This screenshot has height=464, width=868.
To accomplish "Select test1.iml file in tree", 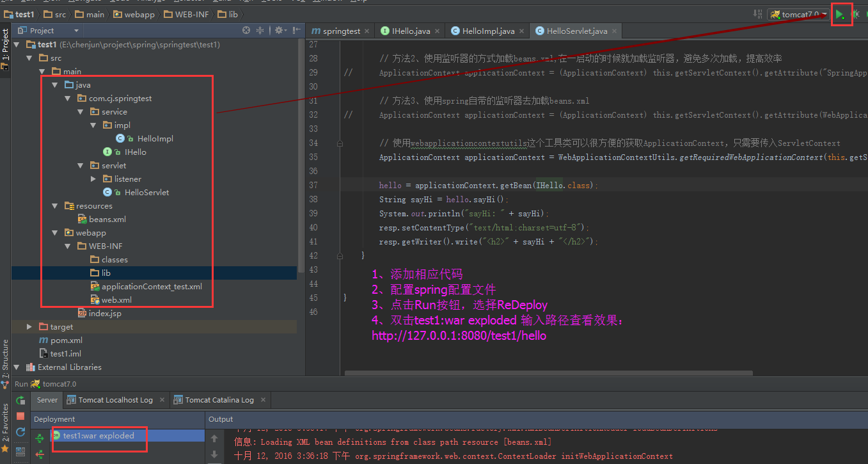I will pos(60,354).
